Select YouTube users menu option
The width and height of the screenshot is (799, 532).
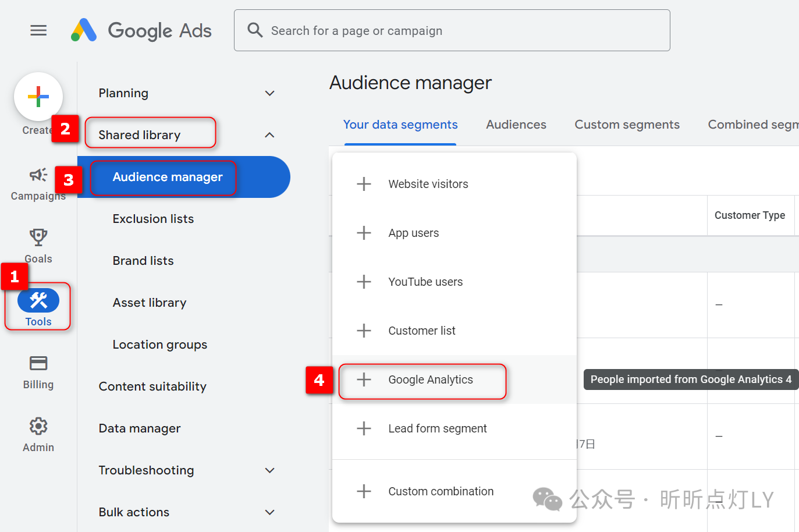click(x=454, y=282)
